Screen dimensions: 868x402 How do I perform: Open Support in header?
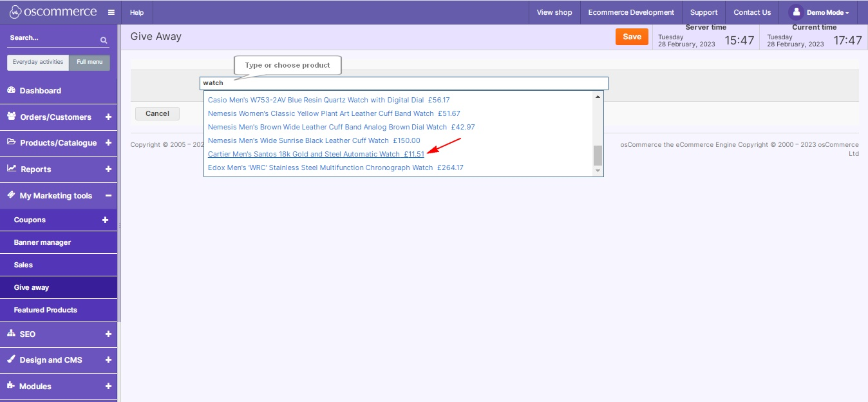point(704,12)
